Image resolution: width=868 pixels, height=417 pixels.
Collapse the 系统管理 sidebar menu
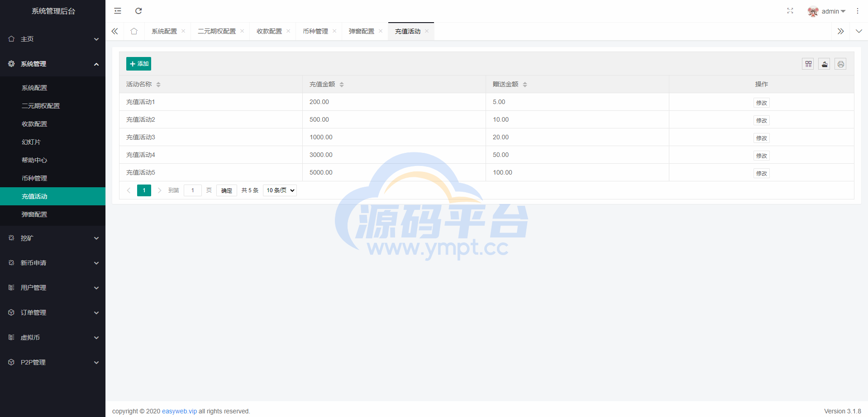(x=52, y=64)
